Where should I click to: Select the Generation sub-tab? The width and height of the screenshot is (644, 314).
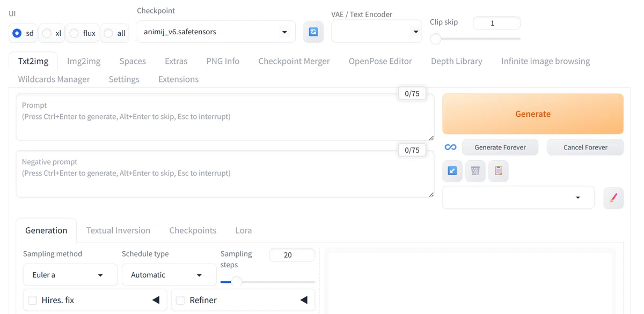46,230
